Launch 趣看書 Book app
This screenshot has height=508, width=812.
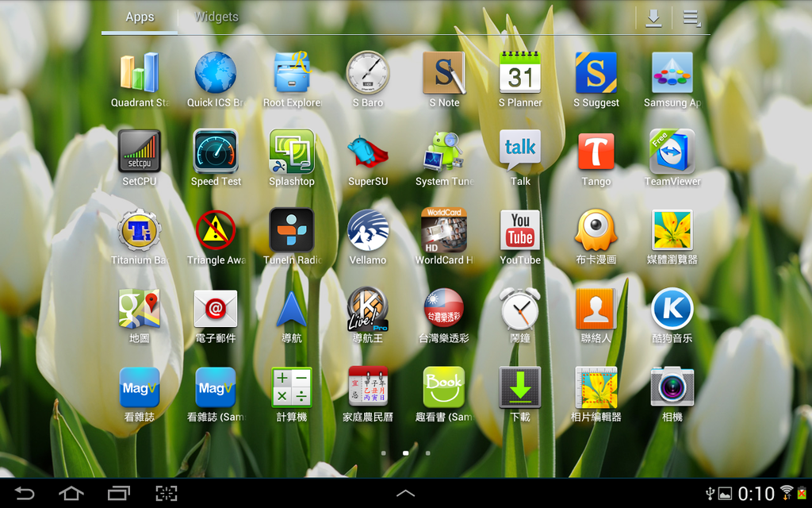[x=444, y=387]
